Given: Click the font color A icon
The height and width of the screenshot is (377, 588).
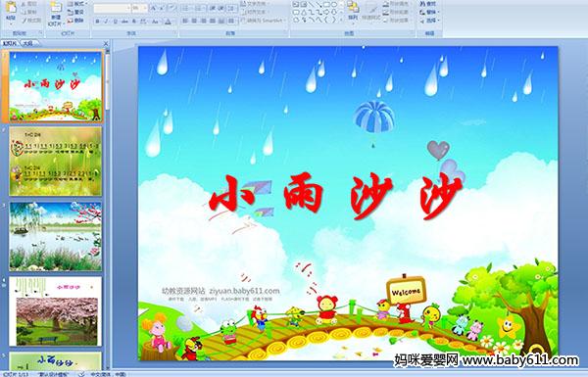Looking at the screenshot, I should 168,22.
